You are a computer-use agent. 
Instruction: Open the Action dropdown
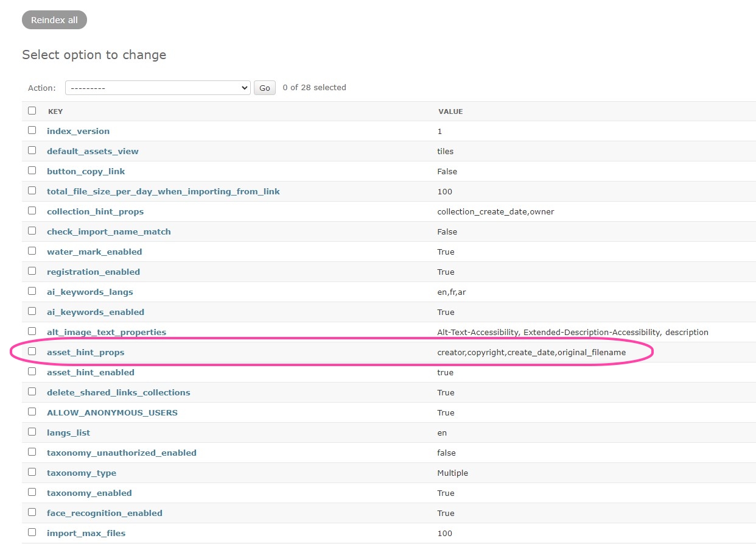point(158,88)
